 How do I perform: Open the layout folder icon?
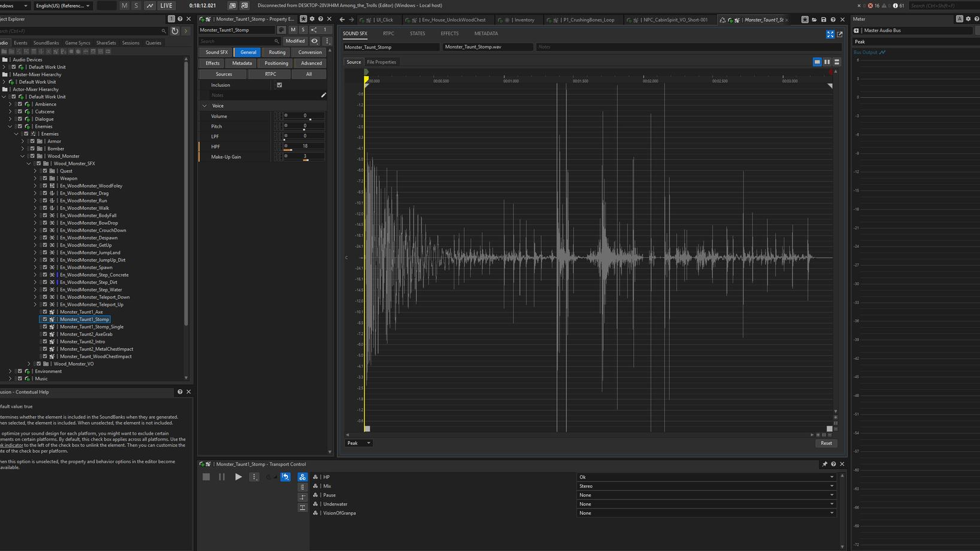814,20
